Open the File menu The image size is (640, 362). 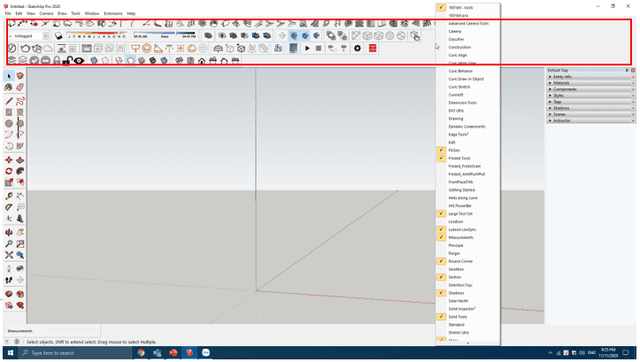coord(8,13)
